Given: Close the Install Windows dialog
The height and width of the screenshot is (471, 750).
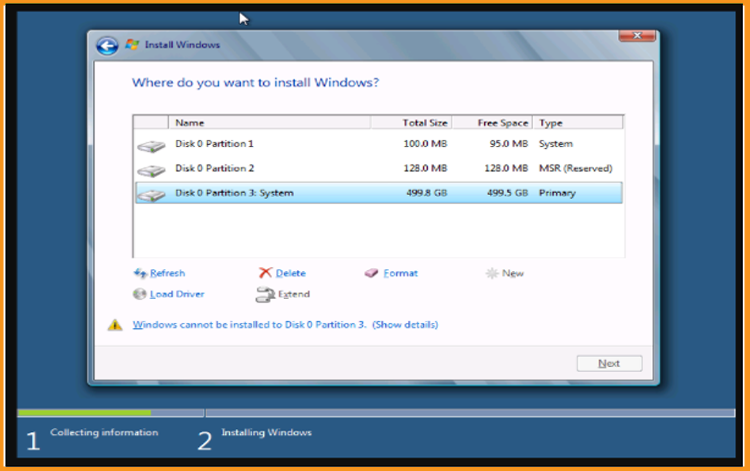Looking at the screenshot, I should 637,36.
